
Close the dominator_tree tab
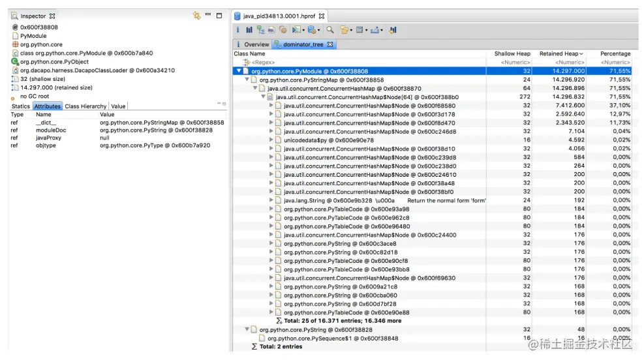click(x=330, y=44)
